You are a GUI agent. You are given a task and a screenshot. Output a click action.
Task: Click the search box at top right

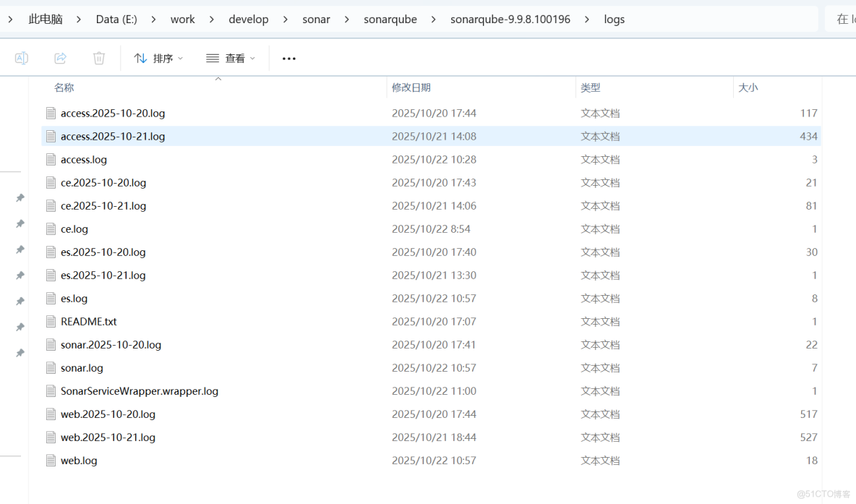[x=842, y=19]
